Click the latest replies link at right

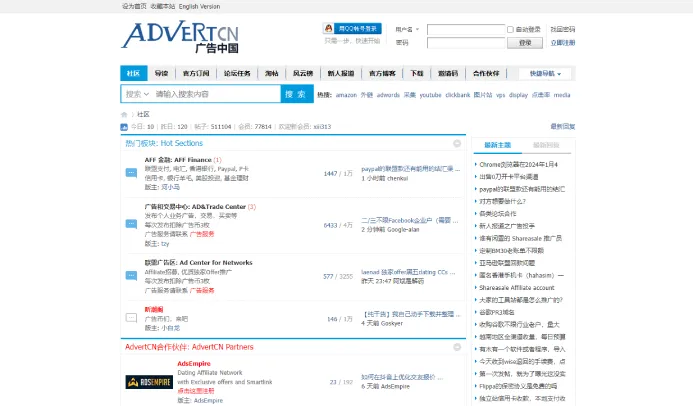[x=563, y=127]
